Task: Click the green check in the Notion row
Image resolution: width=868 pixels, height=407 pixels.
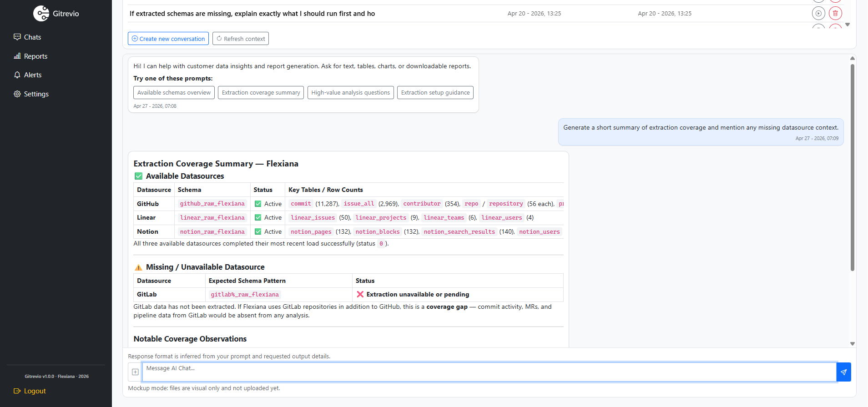Action: [258, 232]
